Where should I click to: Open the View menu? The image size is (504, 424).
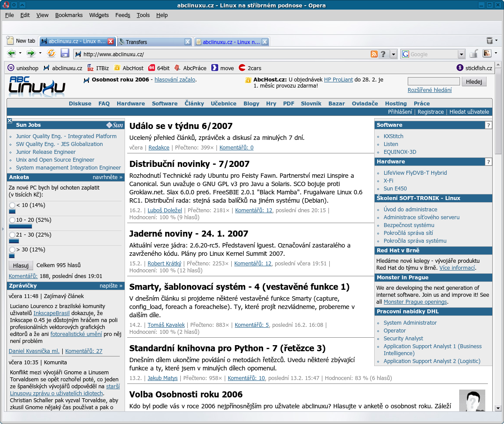tap(42, 15)
